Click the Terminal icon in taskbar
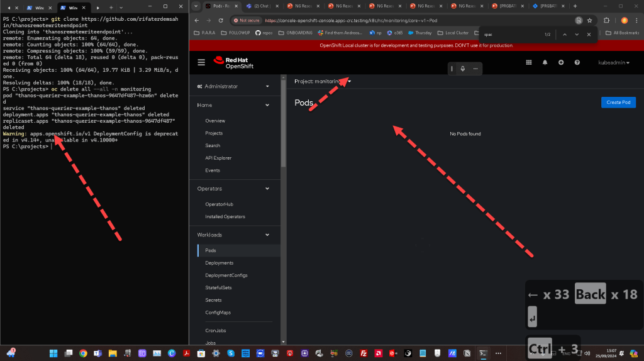Image resolution: width=644 pixels, height=361 pixels. [x=483, y=353]
